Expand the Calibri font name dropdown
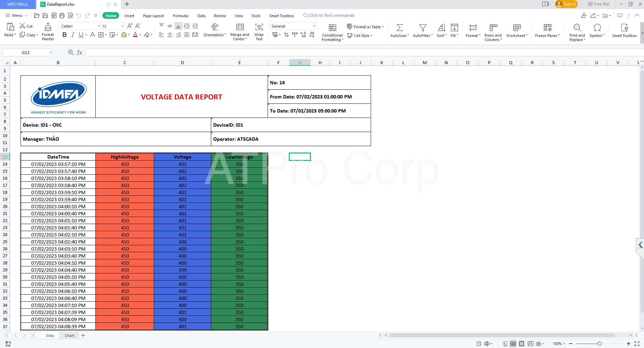 click(99, 26)
